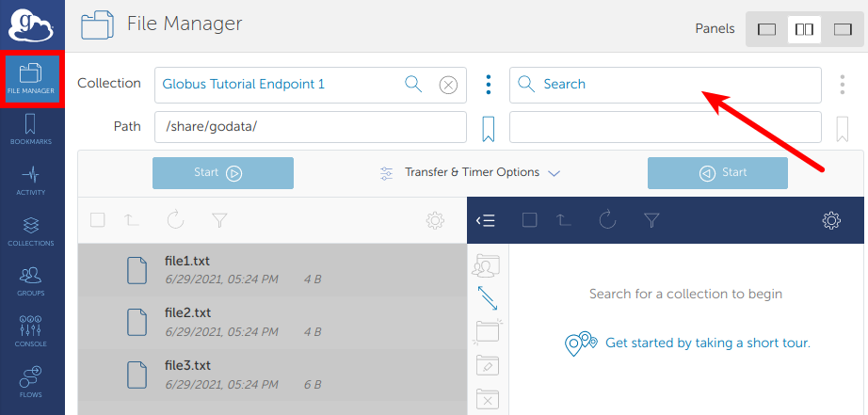Click the left Start transfer button
Image resolution: width=868 pixels, height=415 pixels.
pos(223,173)
